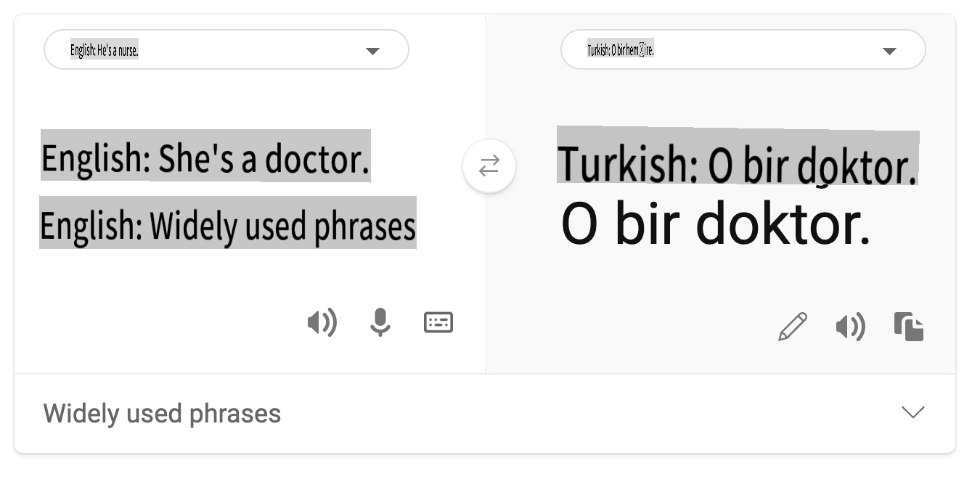980x482 pixels.
Task: Click 'Turkish: O bir hemşire.' dropdown text
Action: (621, 51)
